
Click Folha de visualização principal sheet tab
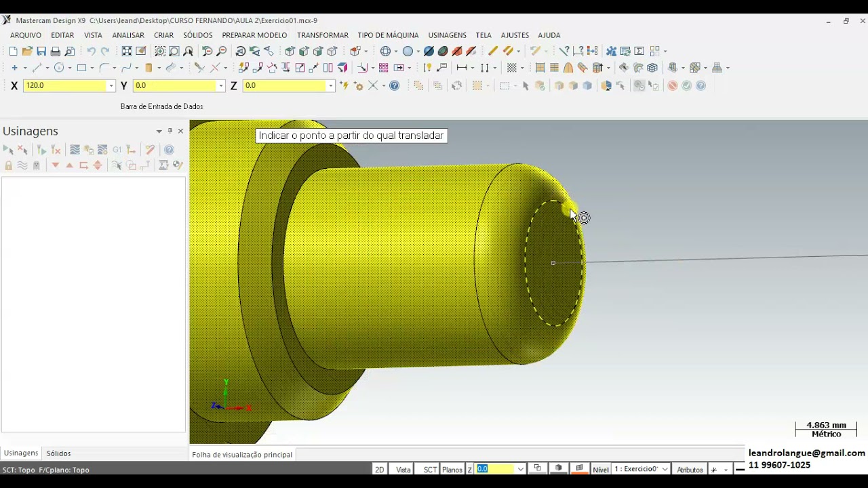[x=242, y=455]
